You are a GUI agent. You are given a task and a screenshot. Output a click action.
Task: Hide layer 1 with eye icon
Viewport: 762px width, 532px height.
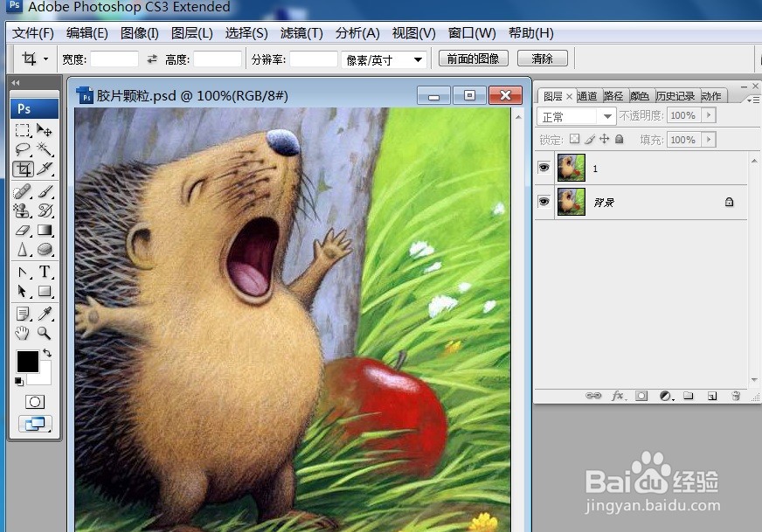544,168
